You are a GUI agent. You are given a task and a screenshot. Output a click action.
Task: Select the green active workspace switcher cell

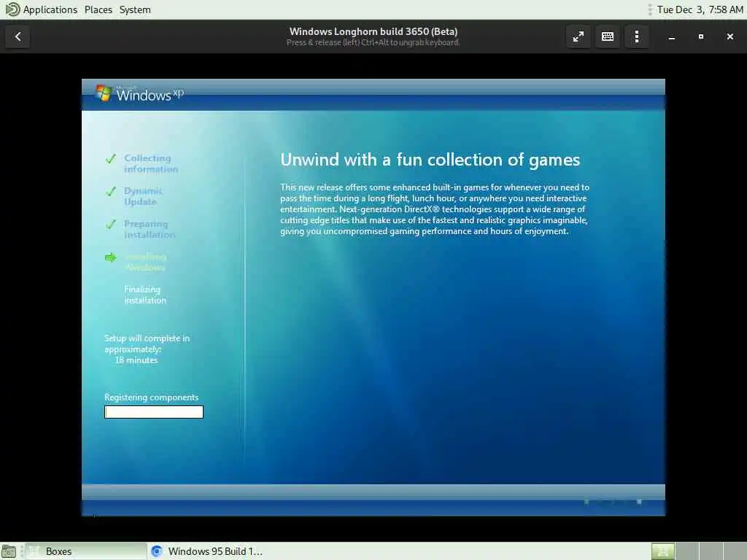tap(662, 551)
